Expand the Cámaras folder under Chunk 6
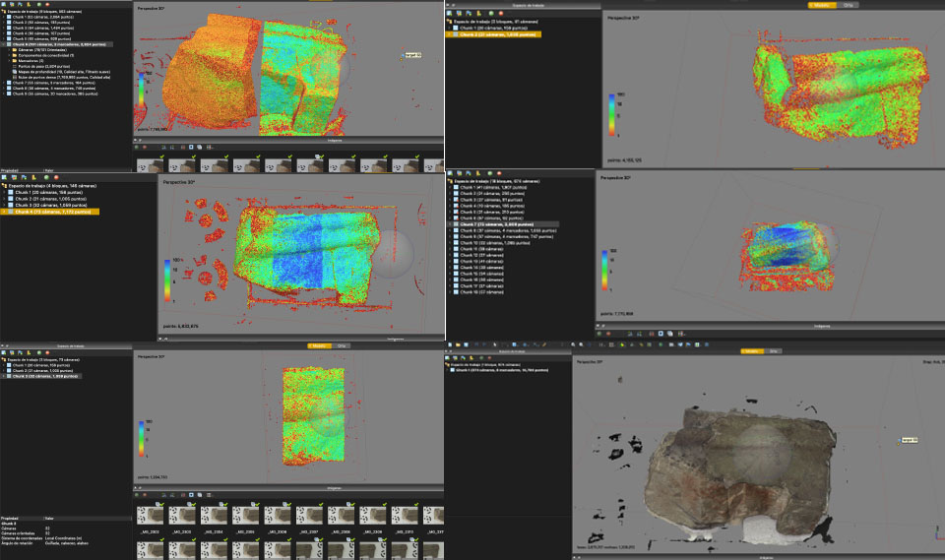The width and height of the screenshot is (945, 560). point(11,50)
